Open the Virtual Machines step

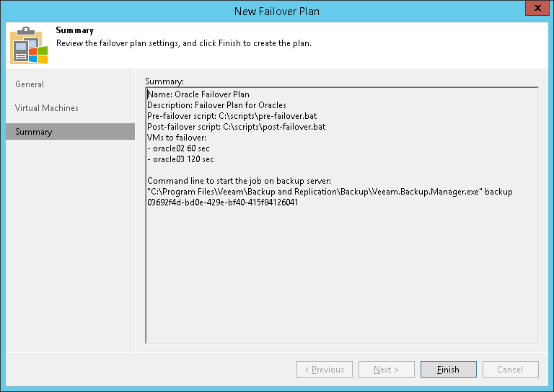coord(47,108)
